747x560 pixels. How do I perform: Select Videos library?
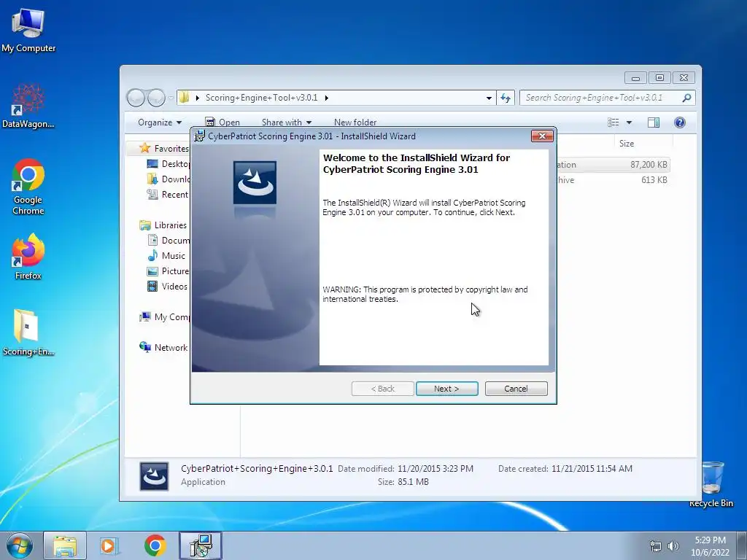click(167, 286)
